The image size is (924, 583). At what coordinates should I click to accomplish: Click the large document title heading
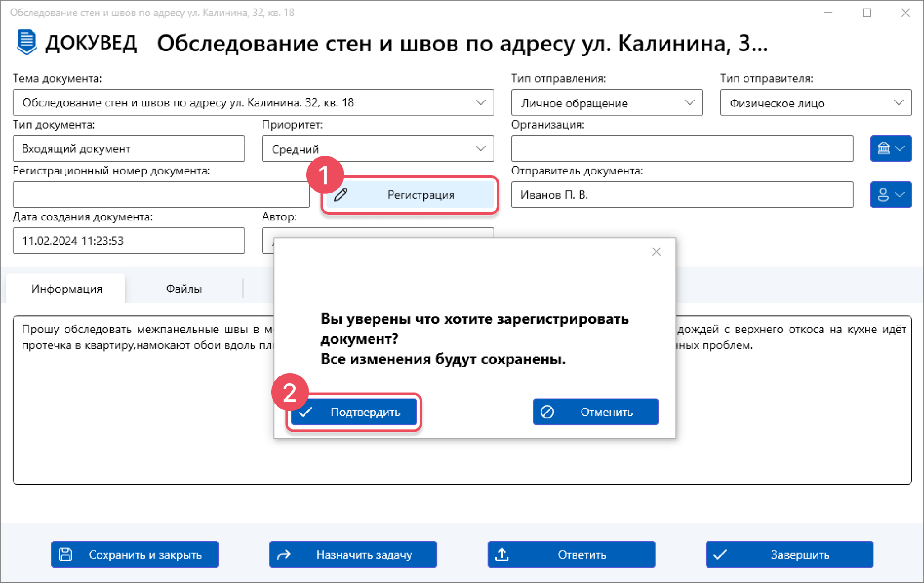coord(462,43)
